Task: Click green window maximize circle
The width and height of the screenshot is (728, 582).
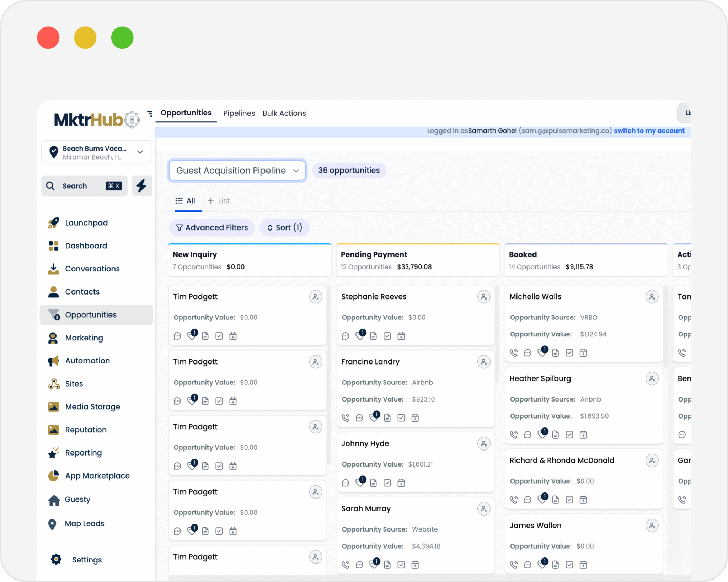Action: click(122, 38)
